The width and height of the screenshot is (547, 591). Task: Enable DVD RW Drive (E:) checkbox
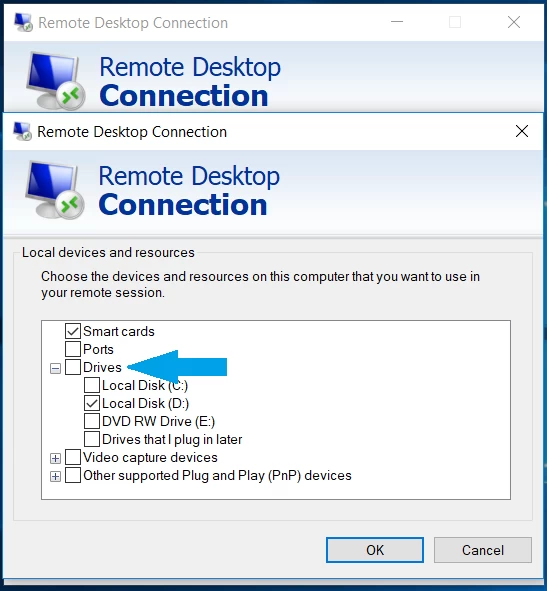pyautogui.click(x=92, y=421)
